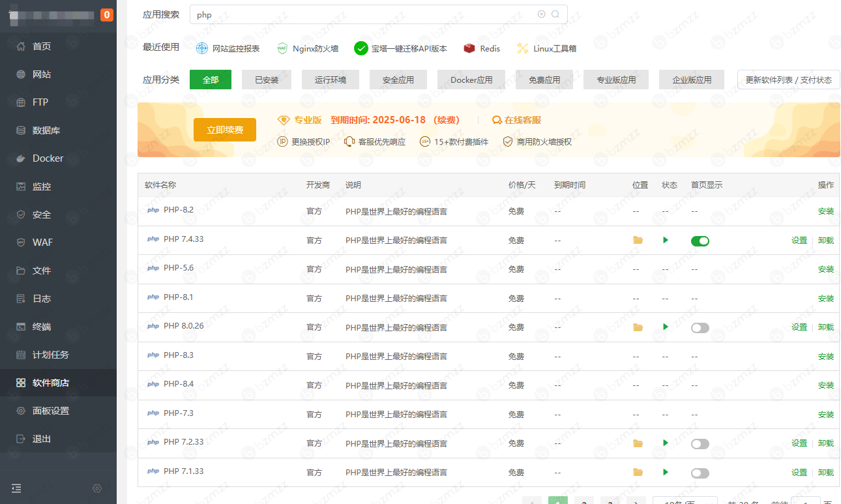The image size is (841, 504).
Task: Click the running status icon of PHP 7.4.33
Action: coord(666,240)
